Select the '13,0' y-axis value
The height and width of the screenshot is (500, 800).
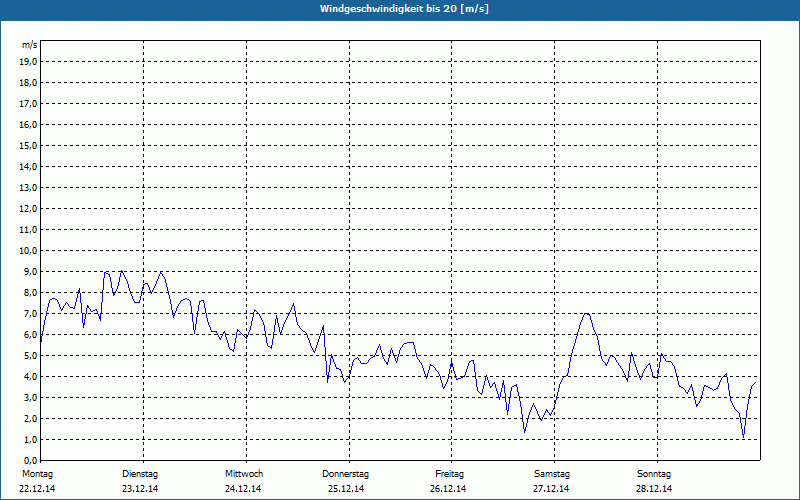(x=28, y=187)
